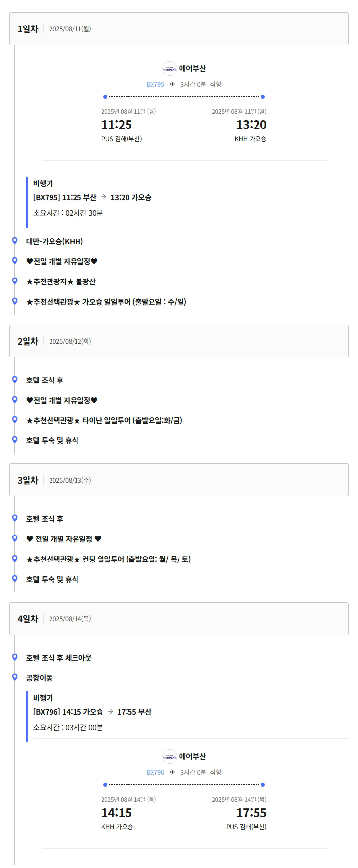
Task: Select map pin for 대만-가오슝(KHH)
Action: 15,241
